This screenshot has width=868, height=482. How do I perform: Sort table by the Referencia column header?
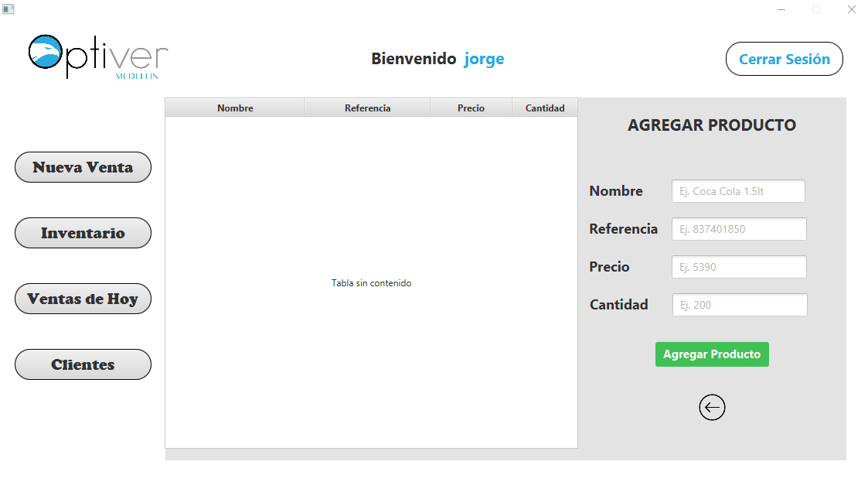367,107
